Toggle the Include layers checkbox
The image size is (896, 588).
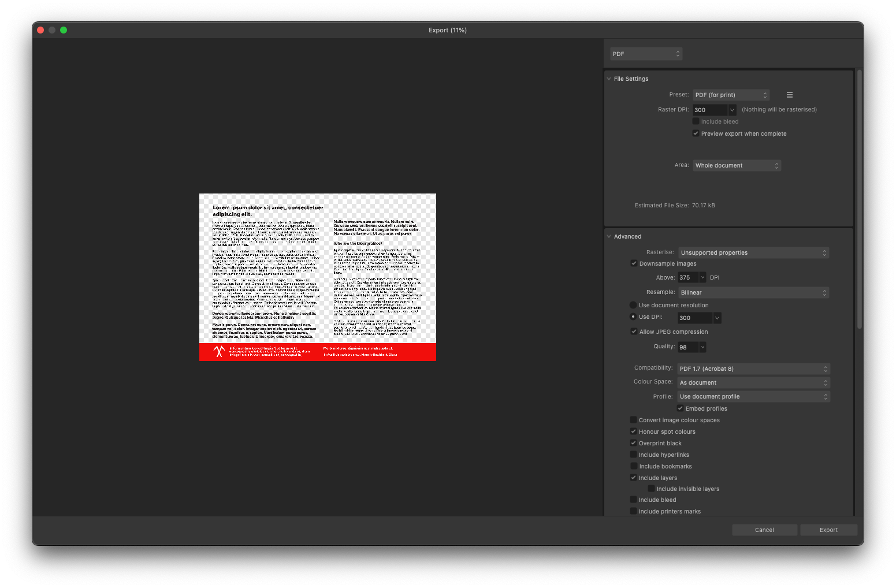tap(633, 478)
